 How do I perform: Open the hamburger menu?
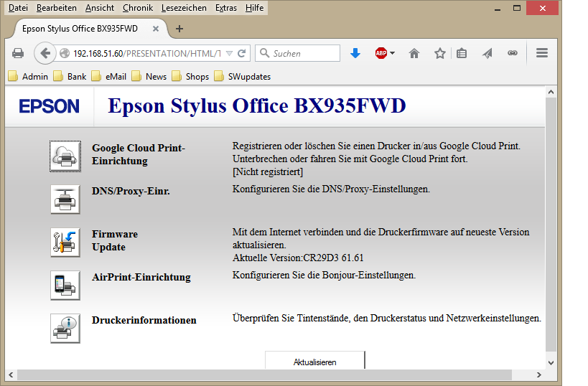point(542,53)
